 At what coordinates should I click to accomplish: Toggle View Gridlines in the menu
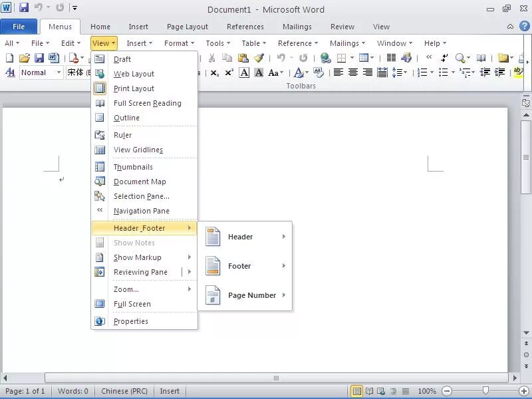click(x=138, y=150)
